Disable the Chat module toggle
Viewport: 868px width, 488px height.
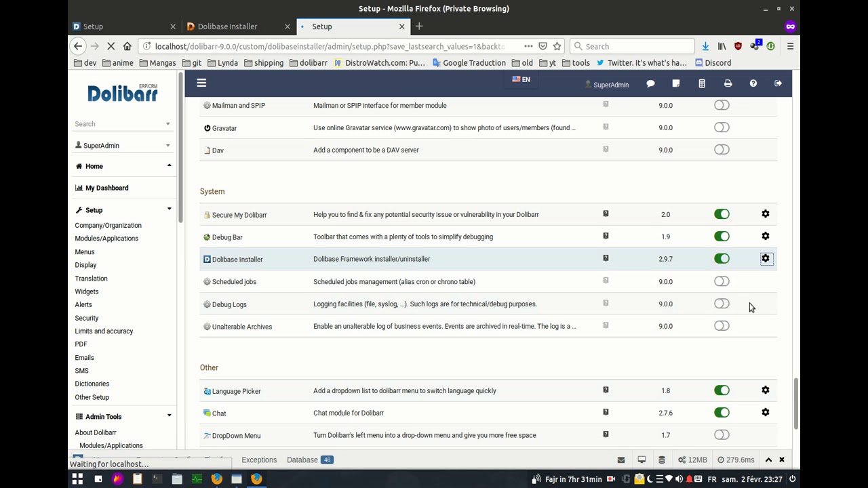click(722, 413)
